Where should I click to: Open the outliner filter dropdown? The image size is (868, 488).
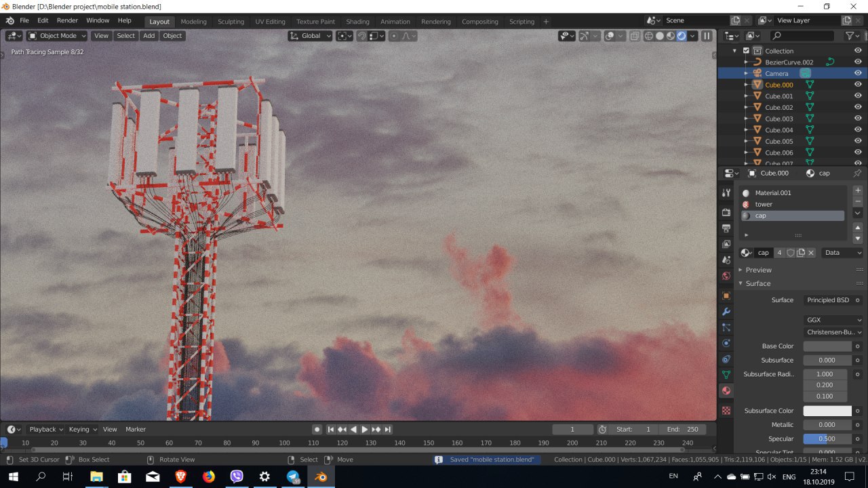point(852,36)
